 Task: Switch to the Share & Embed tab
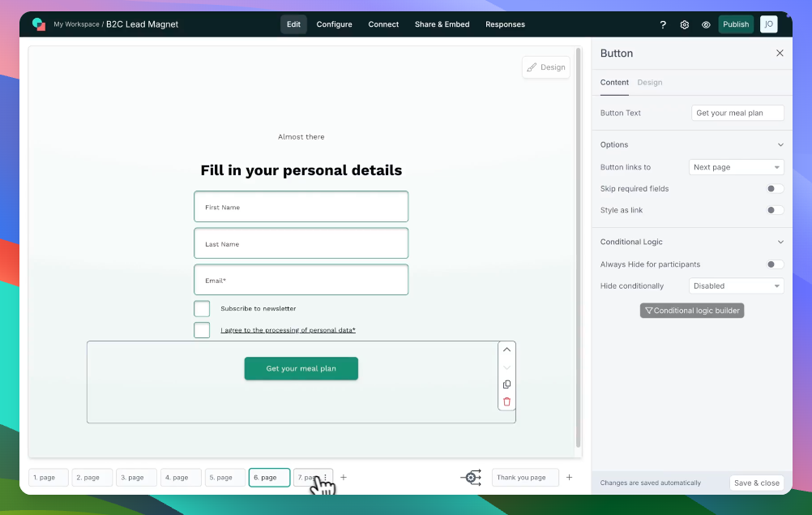pyautogui.click(x=442, y=24)
